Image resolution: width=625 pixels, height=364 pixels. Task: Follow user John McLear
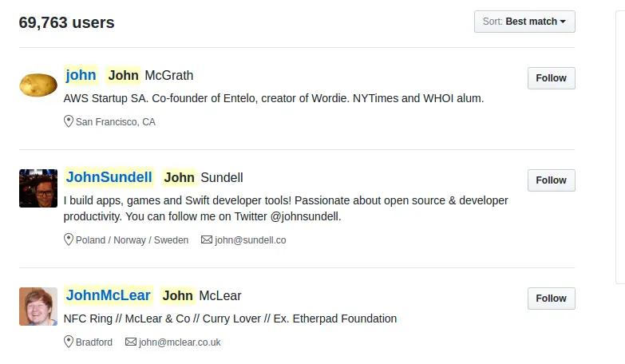[x=551, y=299]
